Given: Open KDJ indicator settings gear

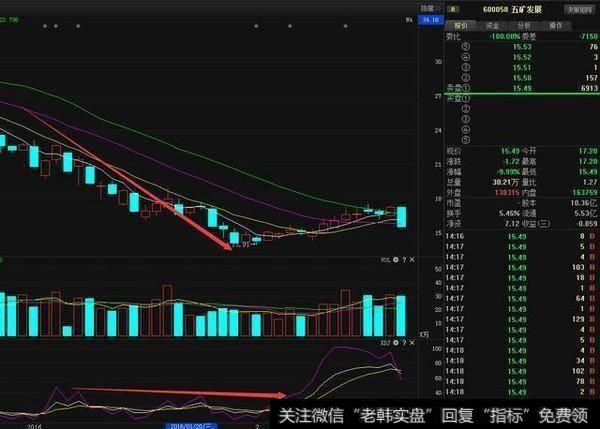Looking at the screenshot, I should point(396,342).
